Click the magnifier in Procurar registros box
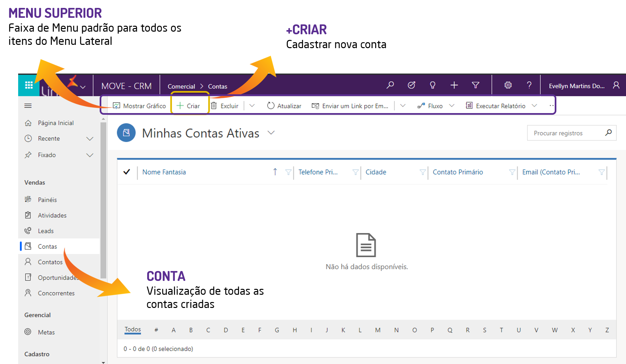626x364 pixels. click(609, 133)
